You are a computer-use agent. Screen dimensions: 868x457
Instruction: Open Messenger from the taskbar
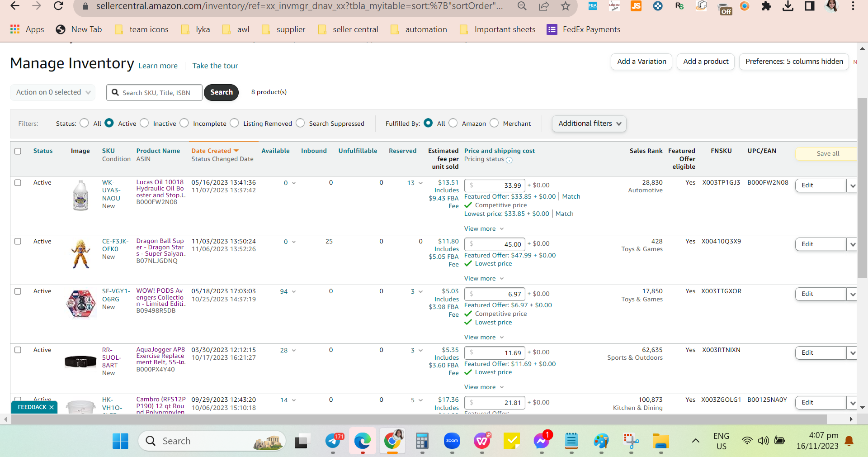click(542, 441)
